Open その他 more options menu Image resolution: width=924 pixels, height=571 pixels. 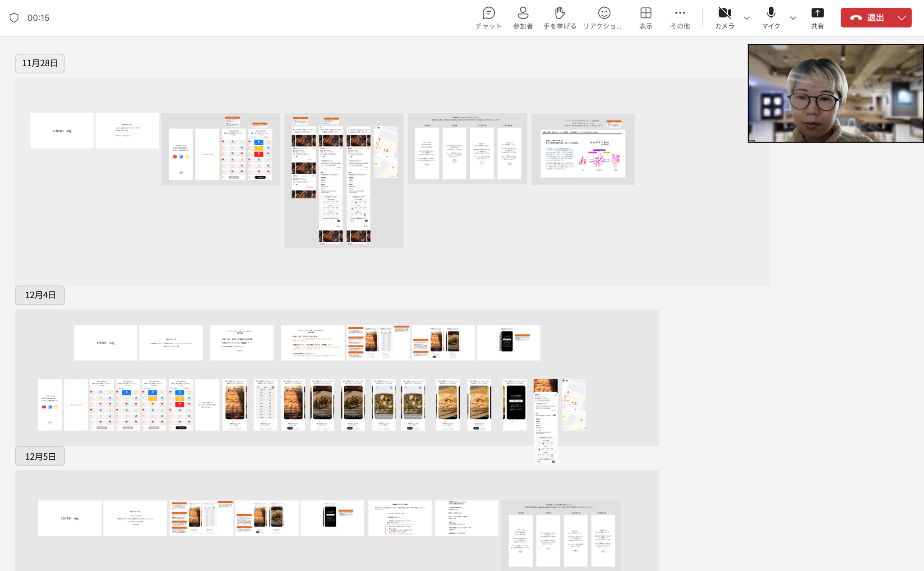coord(680,18)
